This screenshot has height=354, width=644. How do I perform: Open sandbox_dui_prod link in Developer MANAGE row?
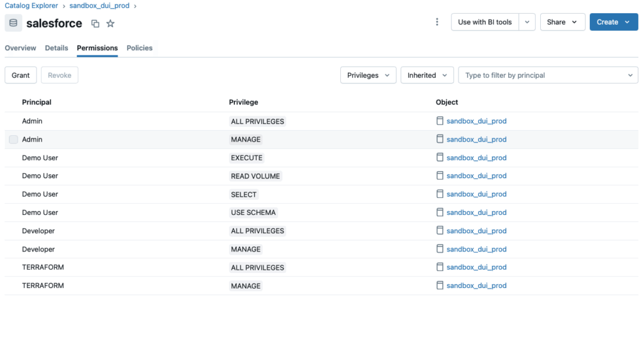point(477,249)
